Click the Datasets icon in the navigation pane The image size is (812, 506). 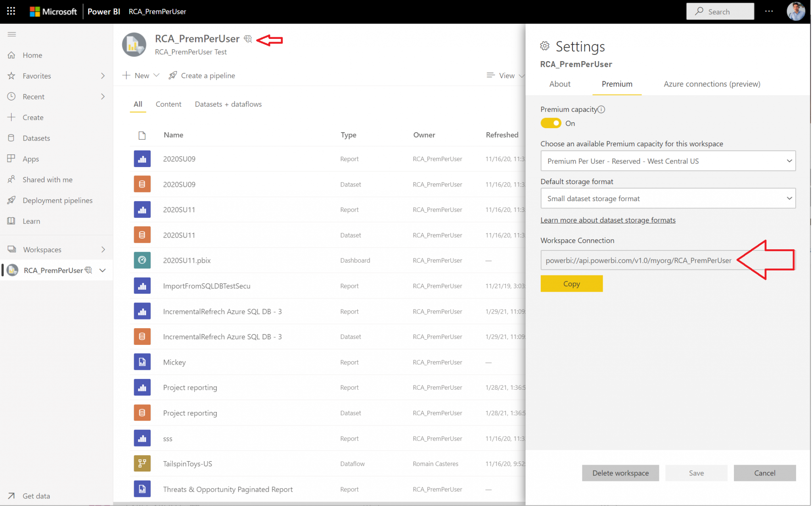click(12, 138)
